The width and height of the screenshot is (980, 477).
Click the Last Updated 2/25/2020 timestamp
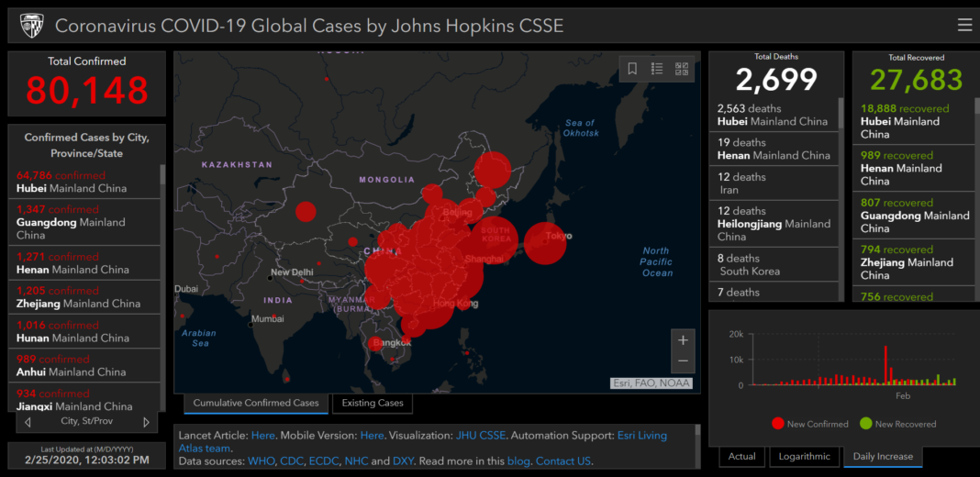(x=87, y=460)
